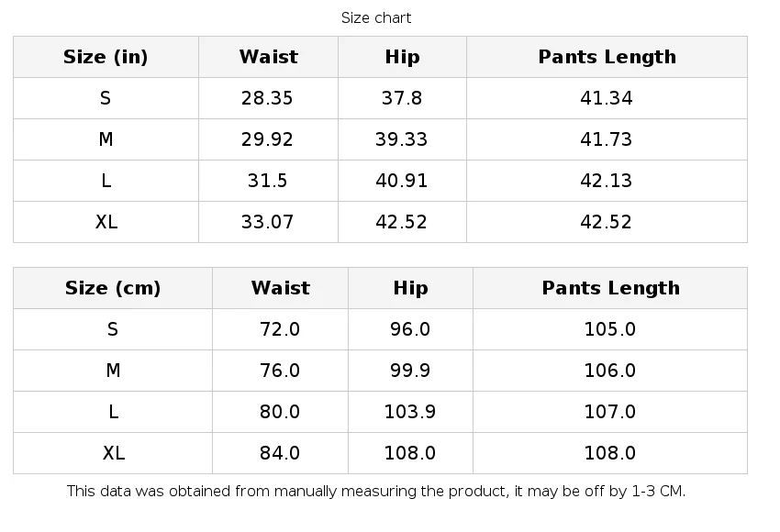Click the 99.9 hip value cell
This screenshot has width=780, height=532.
click(x=410, y=371)
